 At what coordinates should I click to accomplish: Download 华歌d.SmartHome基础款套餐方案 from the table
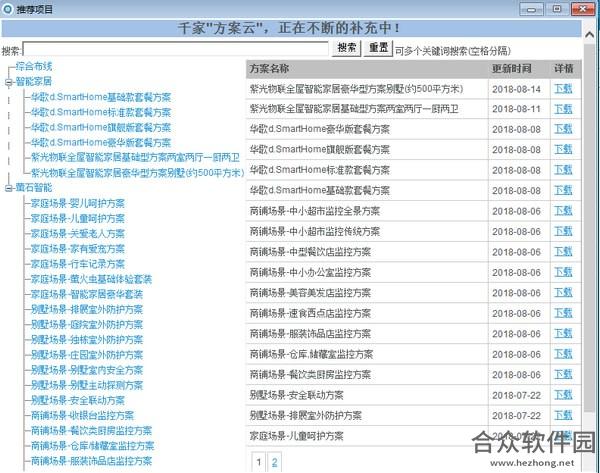coord(563,191)
